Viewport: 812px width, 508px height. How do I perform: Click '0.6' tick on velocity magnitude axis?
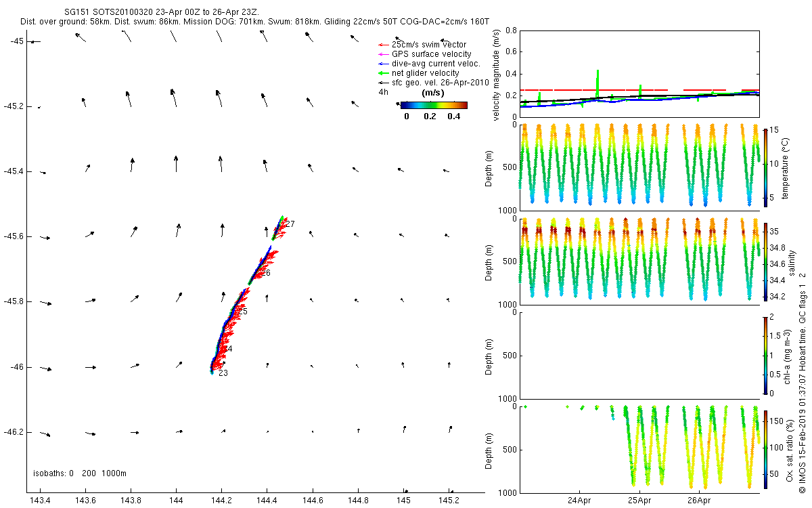tap(511, 52)
